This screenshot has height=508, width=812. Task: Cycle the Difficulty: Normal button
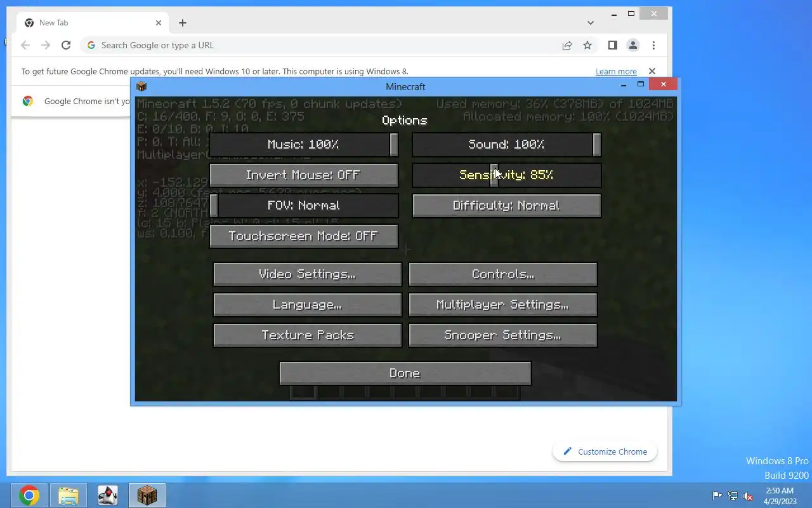click(506, 205)
